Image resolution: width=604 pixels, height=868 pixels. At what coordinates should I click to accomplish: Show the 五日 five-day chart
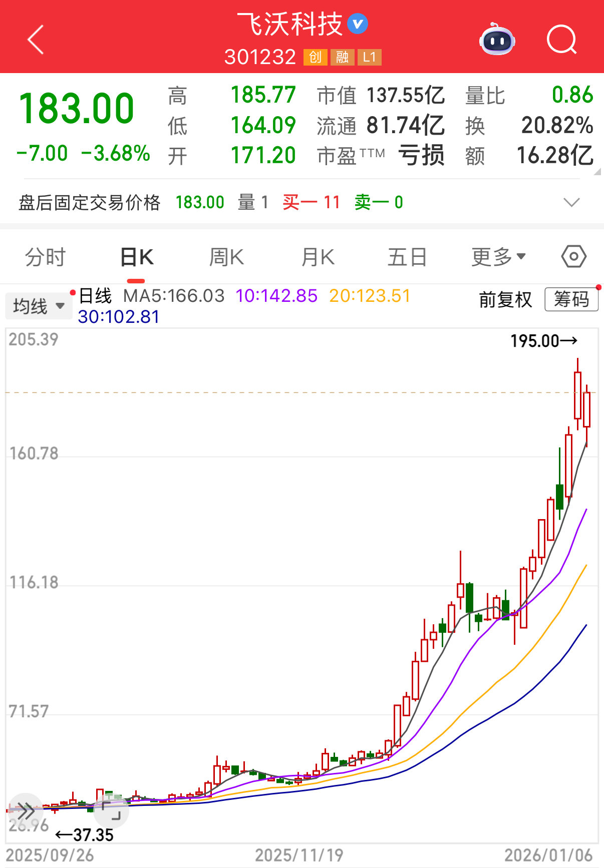(407, 257)
